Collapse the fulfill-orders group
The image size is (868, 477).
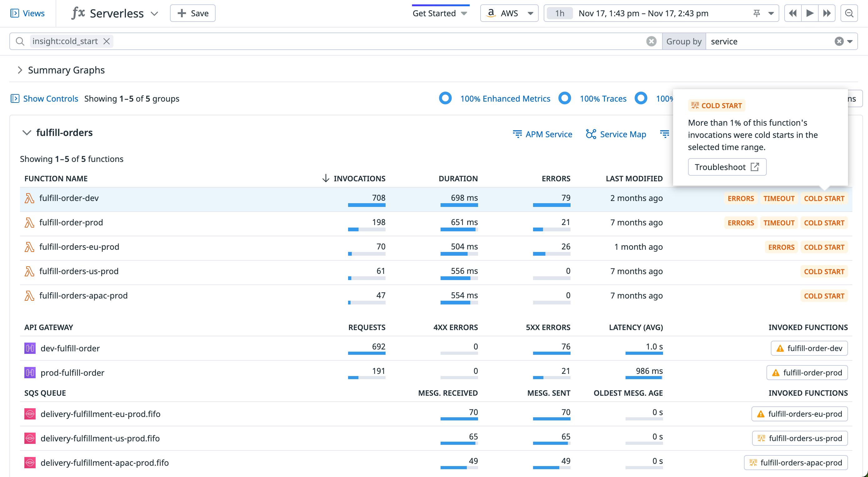tap(27, 133)
